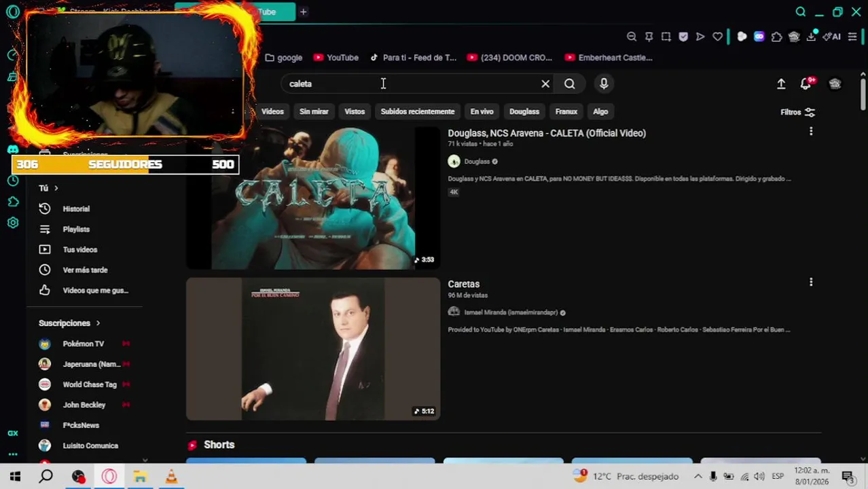Open the Douglass channel name link

477,162
